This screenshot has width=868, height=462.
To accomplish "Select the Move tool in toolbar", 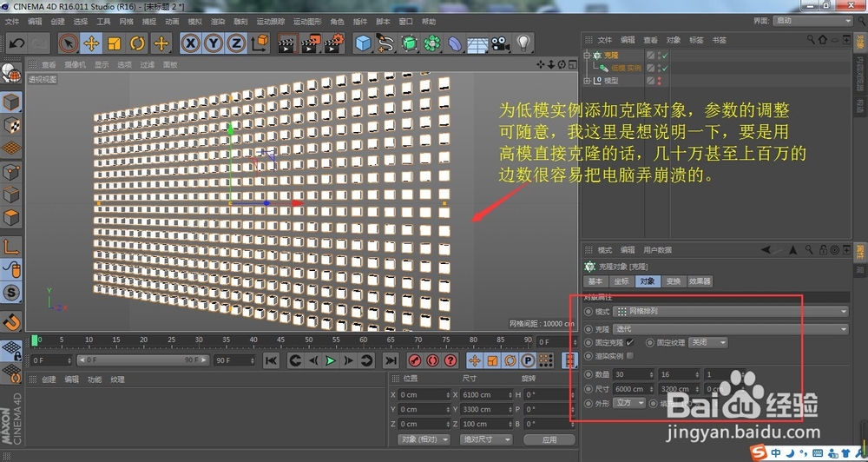I will click(91, 43).
